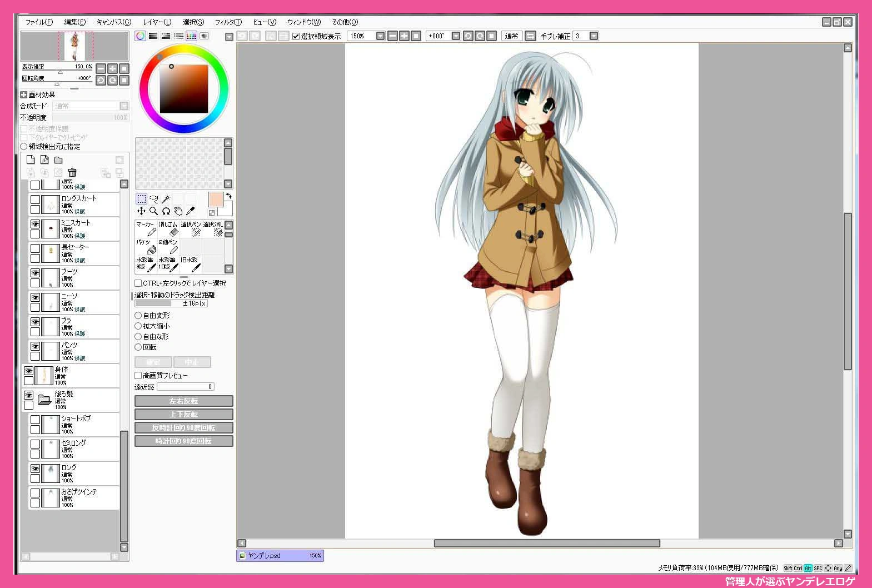Select the zoom magnifier tool

[154, 211]
